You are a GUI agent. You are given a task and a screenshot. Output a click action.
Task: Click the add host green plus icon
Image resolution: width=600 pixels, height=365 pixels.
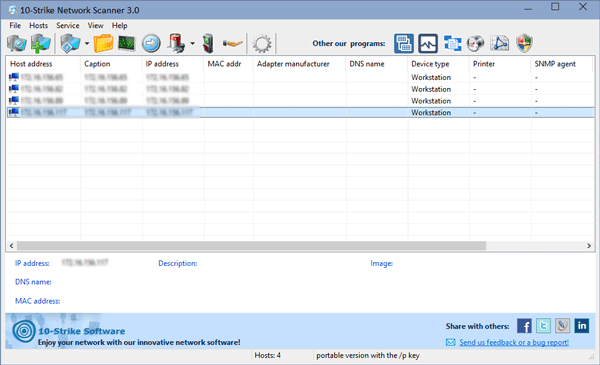[41, 43]
